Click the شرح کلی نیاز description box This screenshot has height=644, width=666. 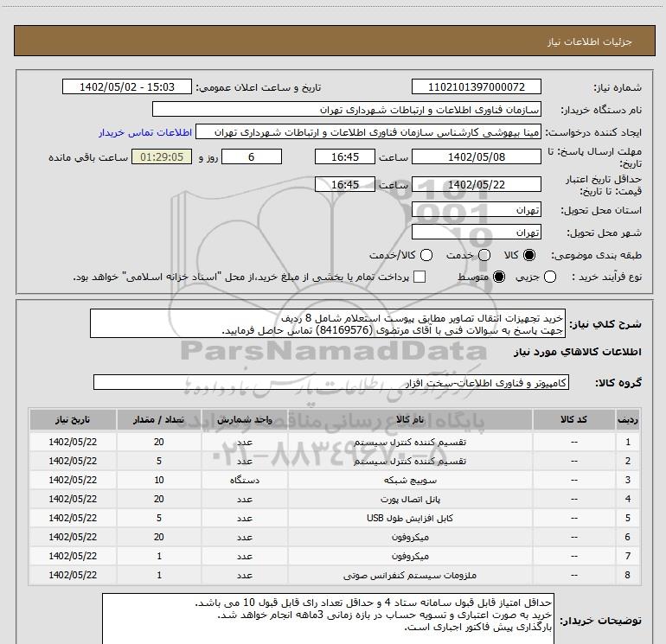(328, 324)
